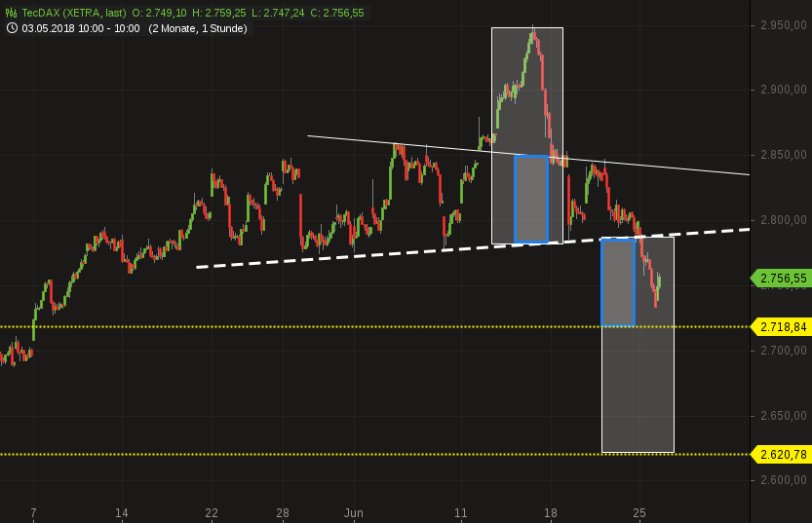Screen dimensions: 812x523
Task: Click the 18 date label on the time axis
Action: click(551, 513)
